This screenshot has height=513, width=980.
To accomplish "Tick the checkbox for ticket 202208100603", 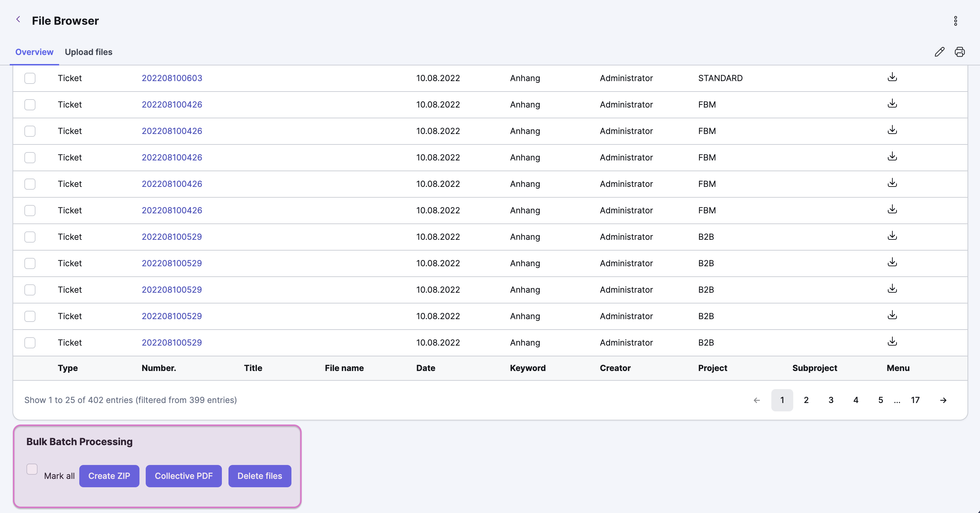I will click(x=30, y=78).
